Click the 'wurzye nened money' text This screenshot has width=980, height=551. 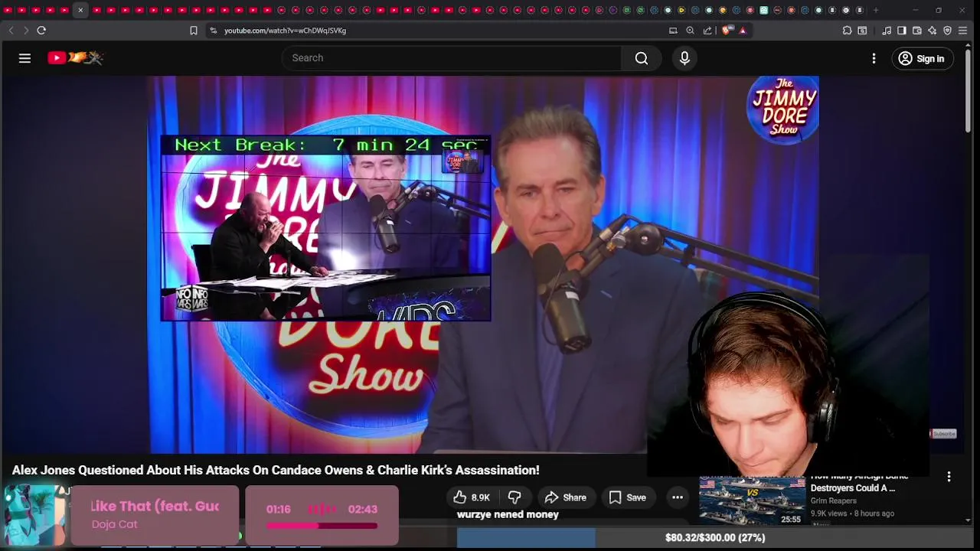pos(508,515)
